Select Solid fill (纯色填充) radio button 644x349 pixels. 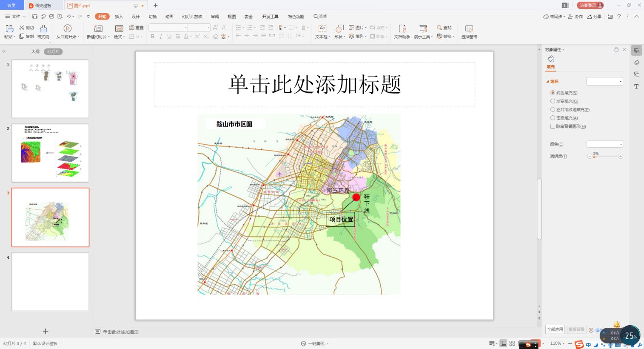point(553,93)
